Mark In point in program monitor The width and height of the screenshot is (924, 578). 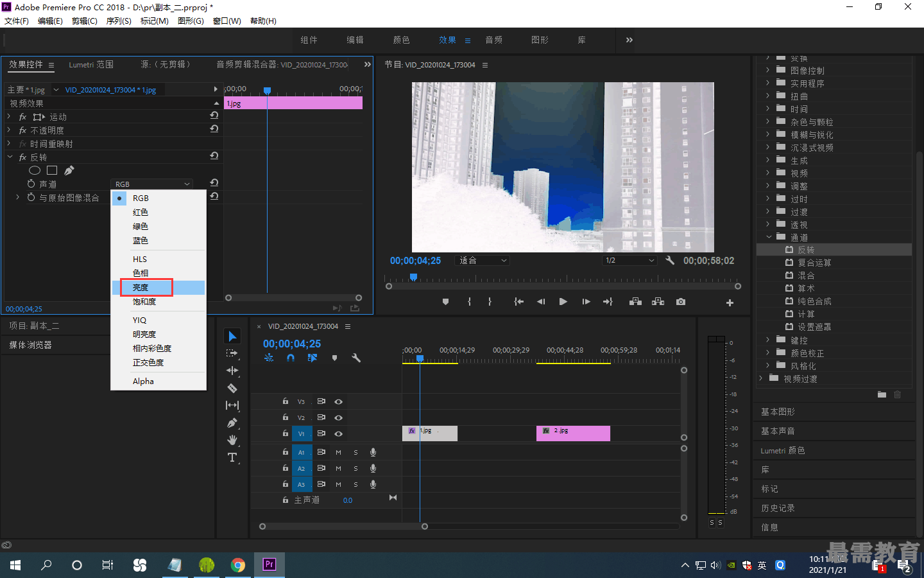pos(470,302)
